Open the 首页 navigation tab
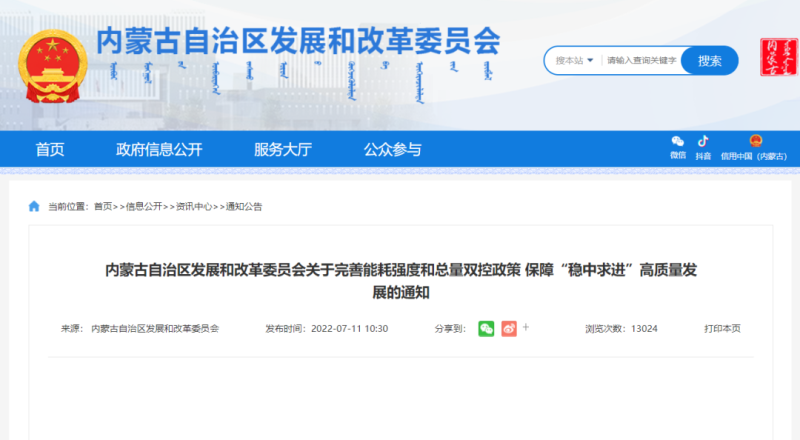800x440 pixels. pos(50,150)
